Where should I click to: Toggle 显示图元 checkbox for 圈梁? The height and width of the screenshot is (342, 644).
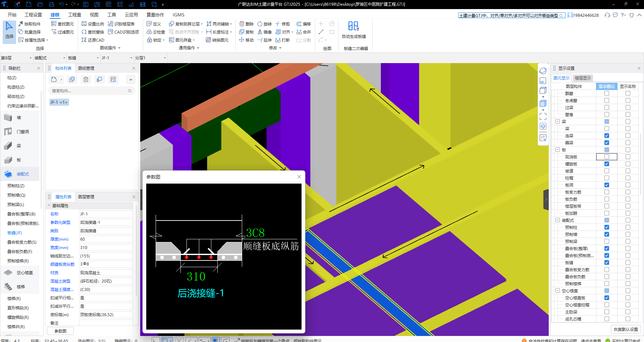[607, 143]
